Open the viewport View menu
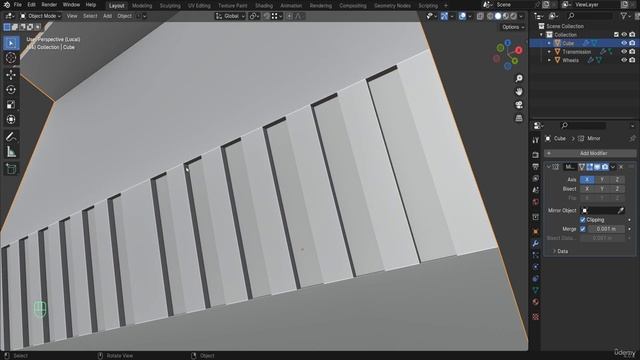This screenshot has height=360, width=640. (72, 16)
